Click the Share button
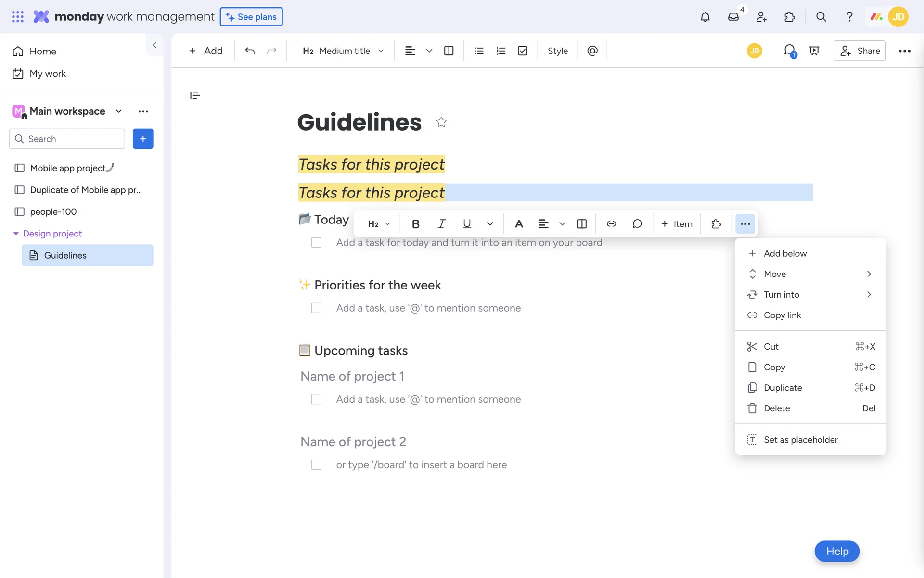The height and width of the screenshot is (578, 924). [860, 51]
